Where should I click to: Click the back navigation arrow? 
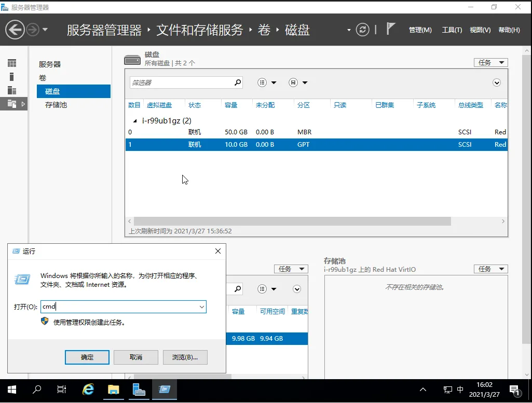click(15, 30)
